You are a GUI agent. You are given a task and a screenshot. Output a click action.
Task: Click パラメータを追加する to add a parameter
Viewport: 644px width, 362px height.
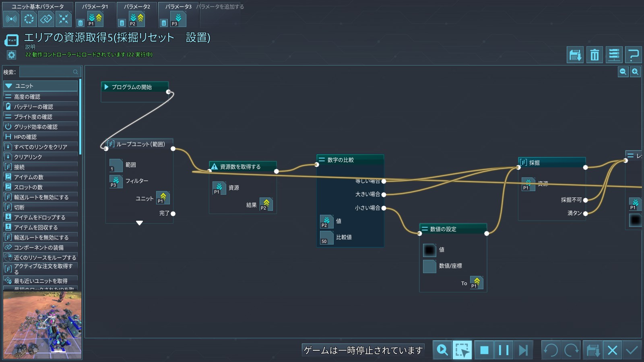(x=220, y=7)
